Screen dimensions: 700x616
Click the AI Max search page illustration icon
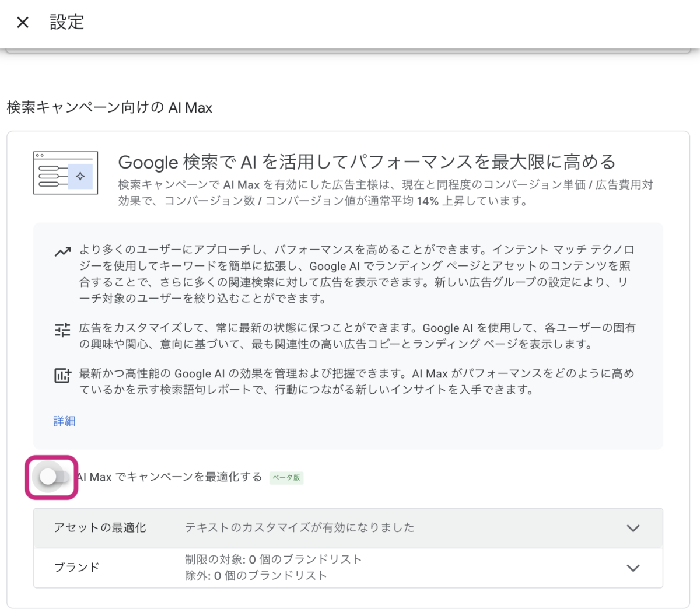point(65,173)
